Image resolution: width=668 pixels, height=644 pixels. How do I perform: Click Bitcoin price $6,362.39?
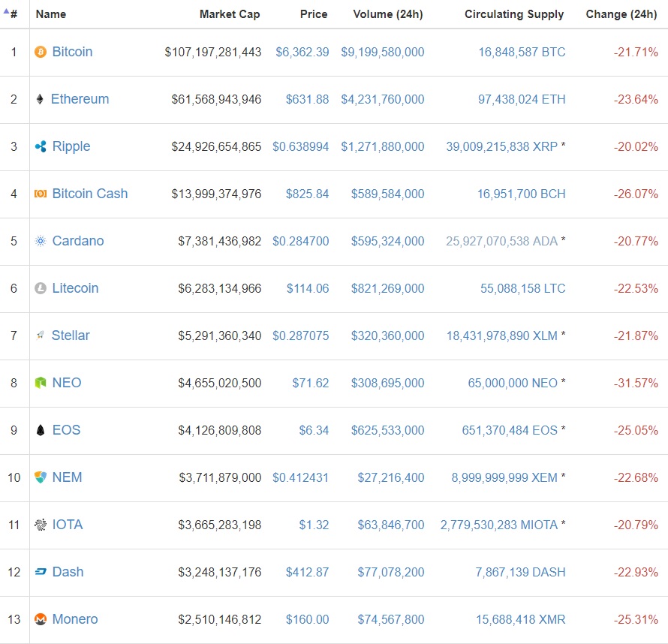tap(302, 53)
